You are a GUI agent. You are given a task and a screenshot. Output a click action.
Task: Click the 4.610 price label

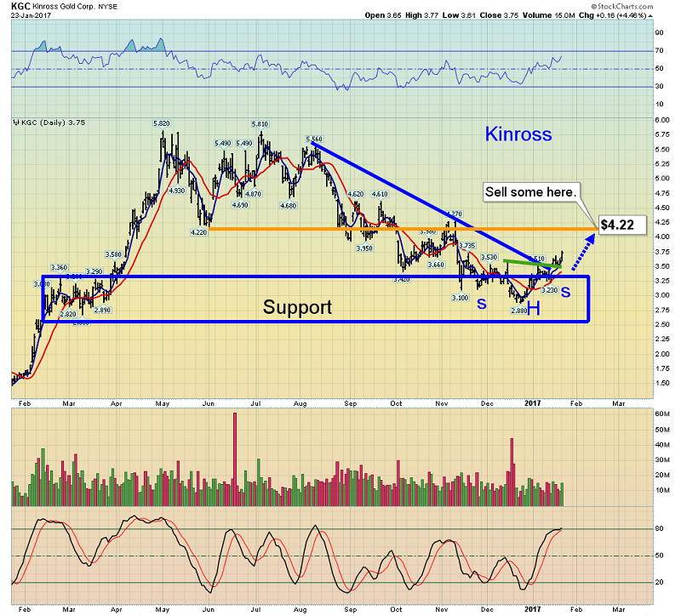[380, 194]
